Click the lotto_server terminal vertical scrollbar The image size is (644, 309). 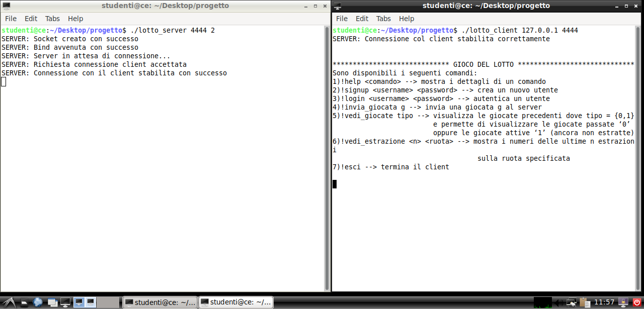pyautogui.click(x=327, y=157)
